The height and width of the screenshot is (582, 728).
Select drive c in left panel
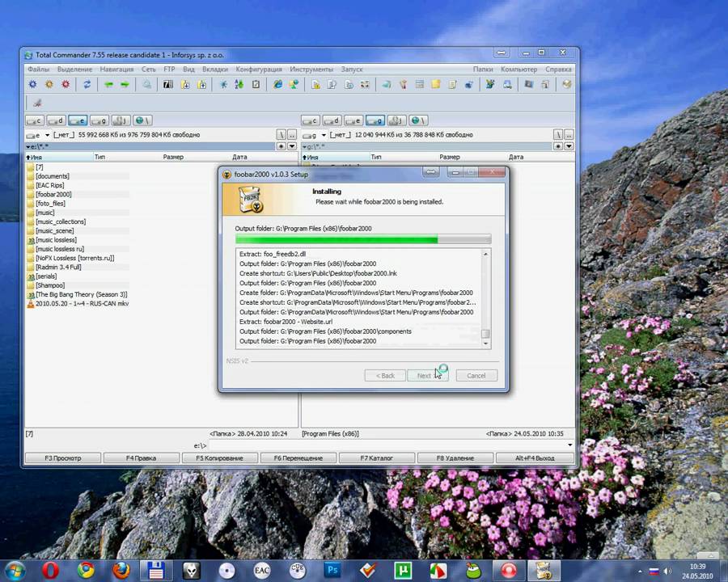click(x=35, y=120)
